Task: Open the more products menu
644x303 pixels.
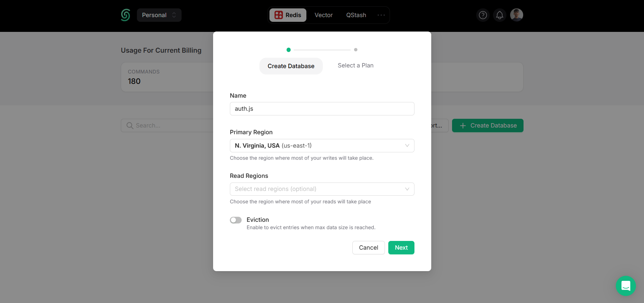Action: click(381, 15)
